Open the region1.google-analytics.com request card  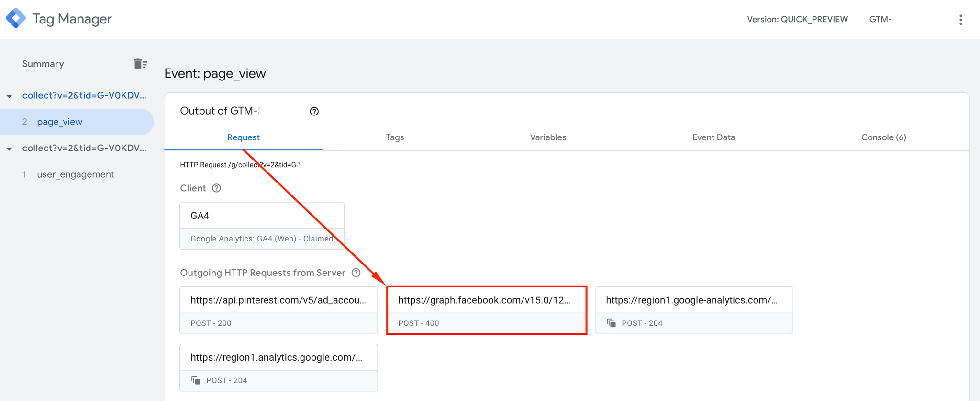(x=694, y=310)
